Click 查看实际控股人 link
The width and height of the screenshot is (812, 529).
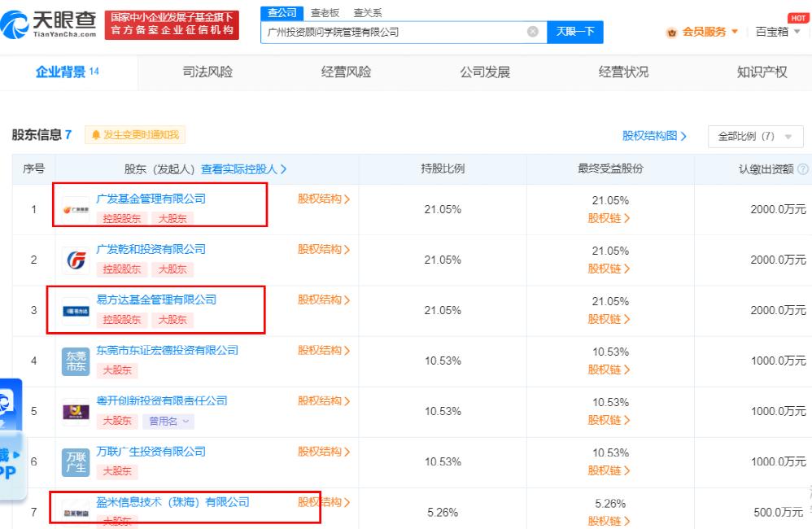243,169
